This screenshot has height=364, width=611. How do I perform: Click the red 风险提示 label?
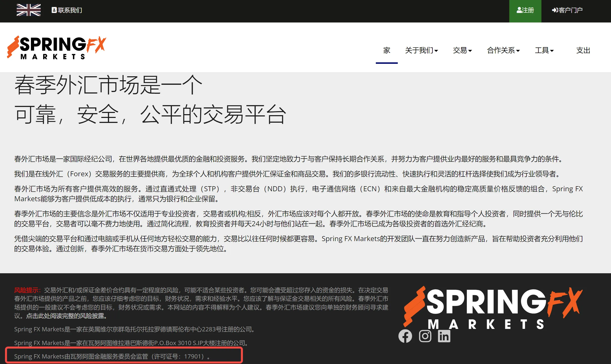(27, 290)
